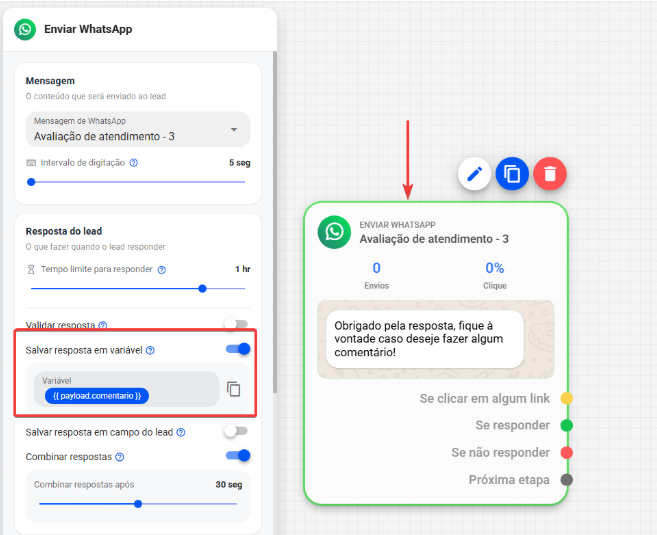Screen dimensions: 657x535
Task: Click the WhatsApp icon on the flow node
Action: [x=334, y=232]
